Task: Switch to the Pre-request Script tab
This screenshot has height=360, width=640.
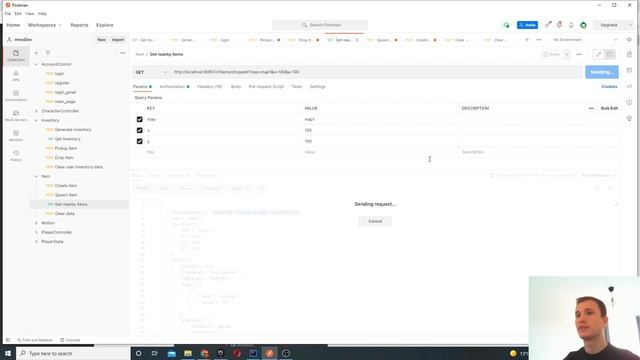Action: (266, 87)
